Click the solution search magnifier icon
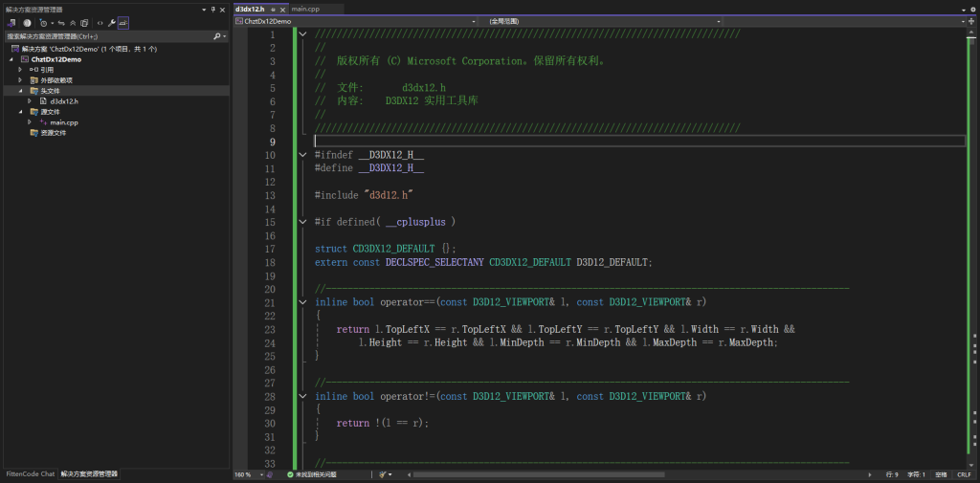This screenshot has height=483, width=980. coord(217,36)
